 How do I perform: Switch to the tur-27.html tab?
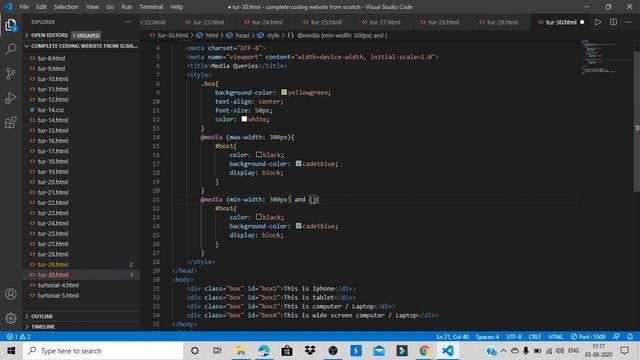[x=384, y=22]
